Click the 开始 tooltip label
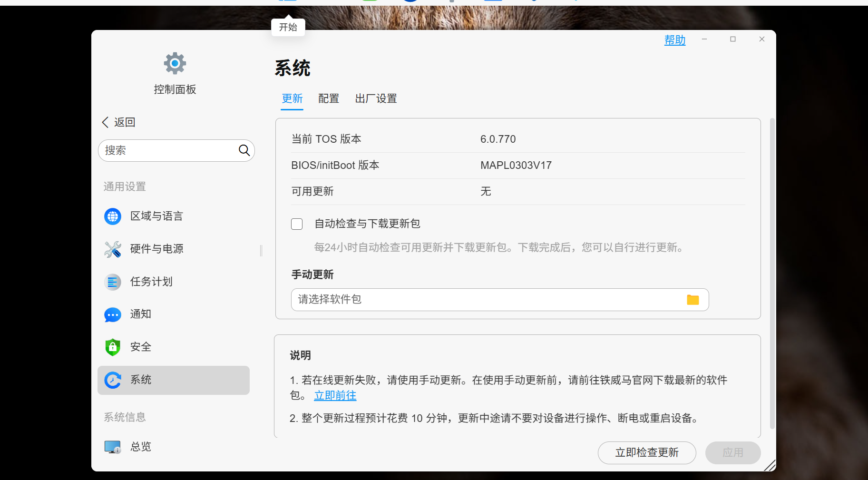This screenshot has height=480, width=868. pos(288,27)
